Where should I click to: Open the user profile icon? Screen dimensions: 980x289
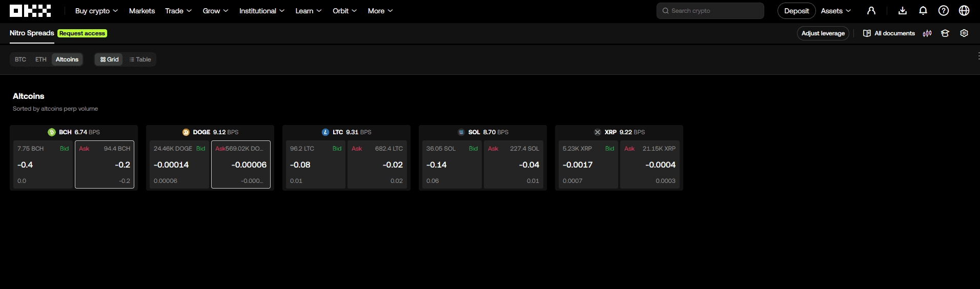(x=871, y=11)
